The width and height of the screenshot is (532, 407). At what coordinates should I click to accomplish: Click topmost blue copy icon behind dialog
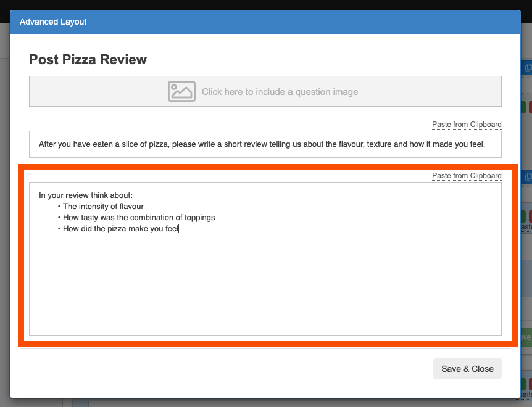pyautogui.click(x=527, y=68)
